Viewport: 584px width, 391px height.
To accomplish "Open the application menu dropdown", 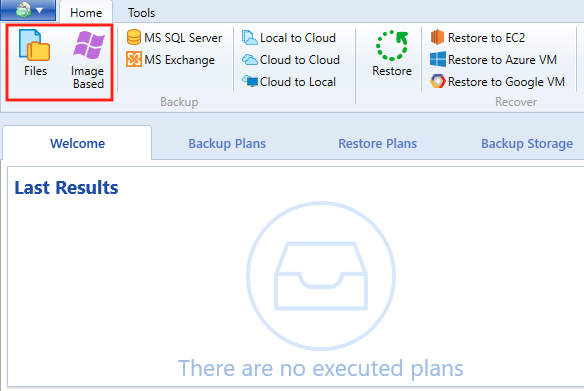I will (28, 10).
